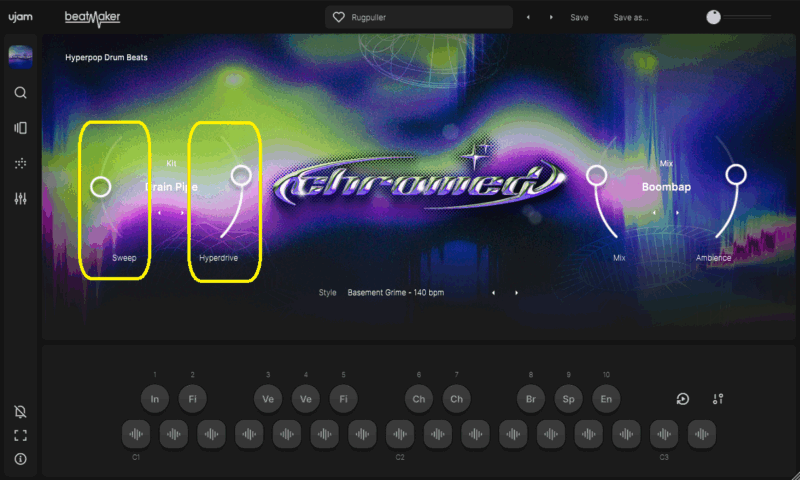Click the master volume slider knob
The width and height of the screenshot is (800, 480).
tap(713, 17)
